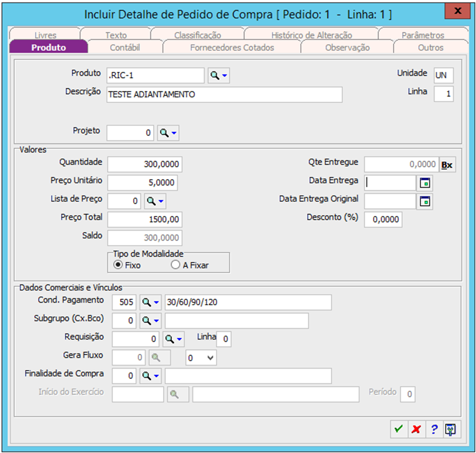The height and width of the screenshot is (453, 476).
Task: Focus the Data Entrega date field
Action: point(390,183)
